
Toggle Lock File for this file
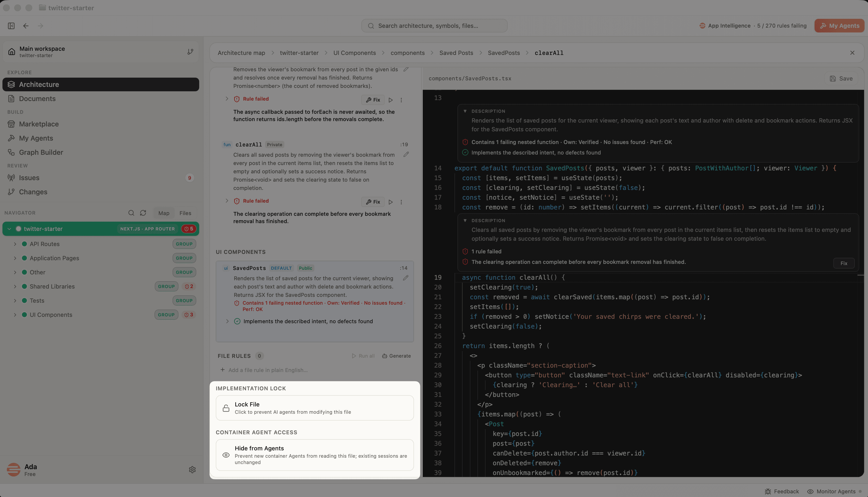(x=314, y=408)
